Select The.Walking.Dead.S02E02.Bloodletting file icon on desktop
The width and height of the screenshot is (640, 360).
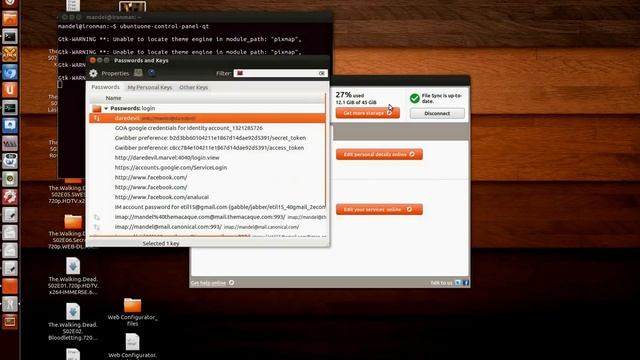click(x=73, y=312)
